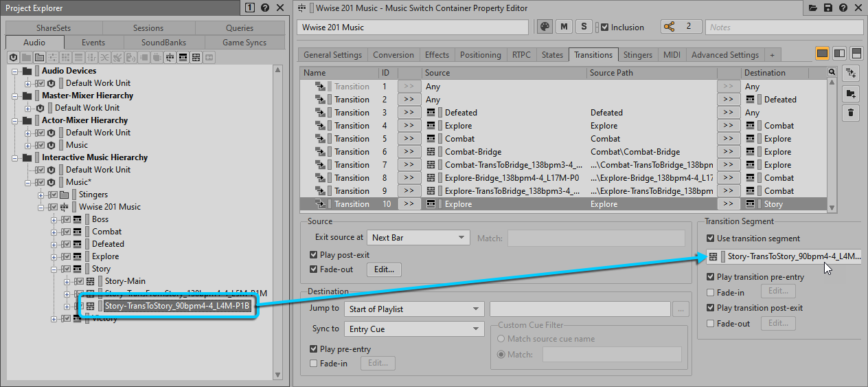
Task: Click the Project Explorer scrollbar up arrow
Action: coord(277,70)
